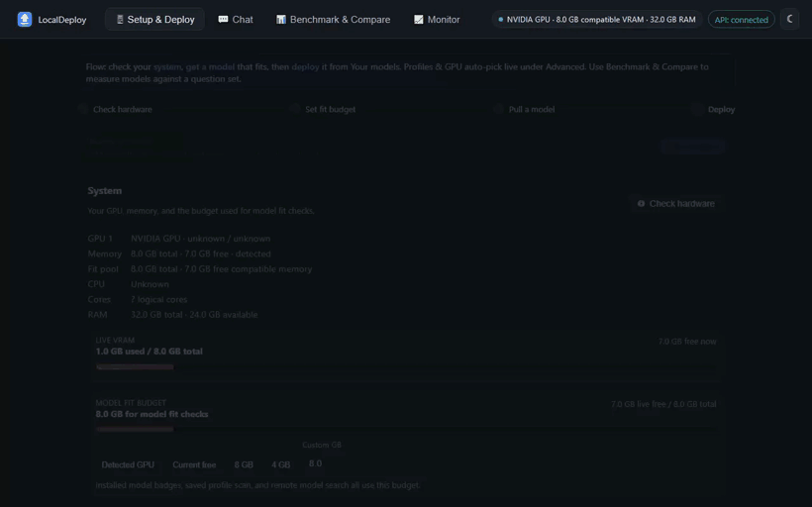Click the '? logical cores' value
The width and height of the screenshot is (812, 507).
pyautogui.click(x=158, y=299)
